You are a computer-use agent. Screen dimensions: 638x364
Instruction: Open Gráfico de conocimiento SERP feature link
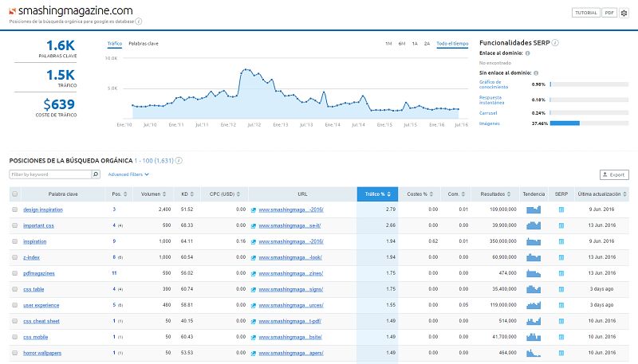[494, 84]
